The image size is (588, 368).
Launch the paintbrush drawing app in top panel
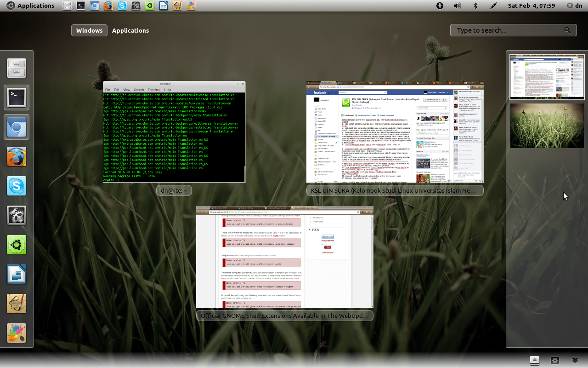click(x=177, y=6)
